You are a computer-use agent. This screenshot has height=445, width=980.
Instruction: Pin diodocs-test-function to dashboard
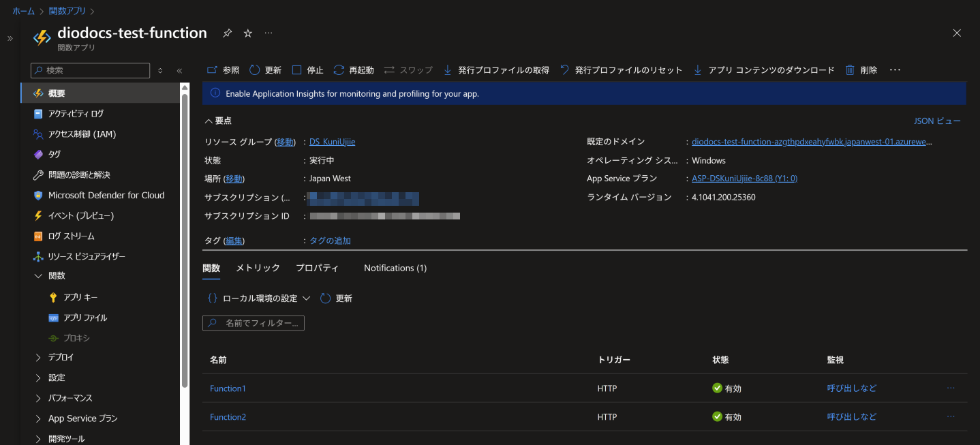228,33
